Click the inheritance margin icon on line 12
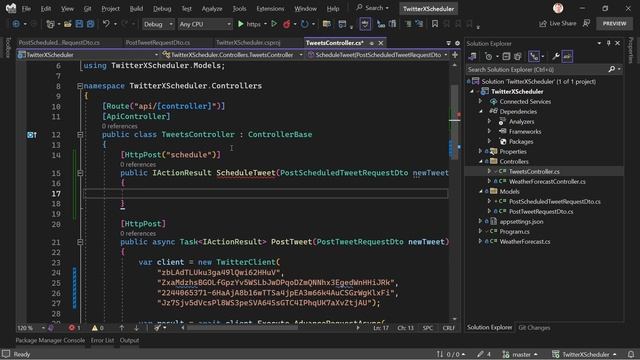This screenshot has width=640, height=360. pos(32,135)
